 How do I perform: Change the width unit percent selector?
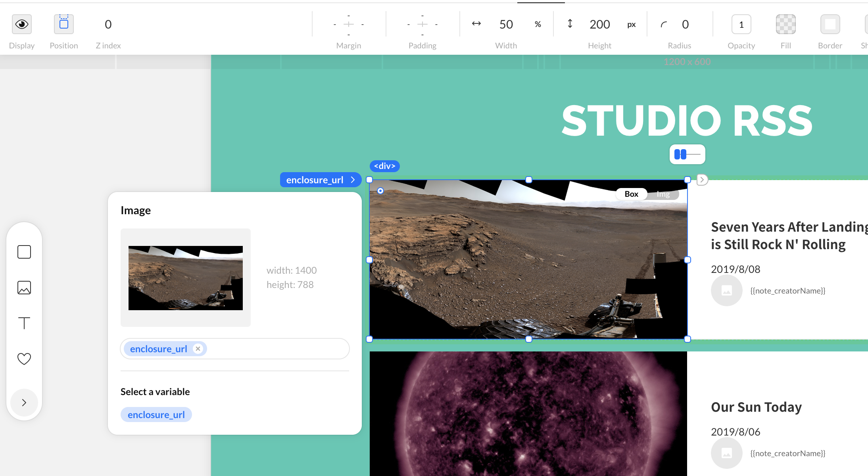(x=538, y=24)
